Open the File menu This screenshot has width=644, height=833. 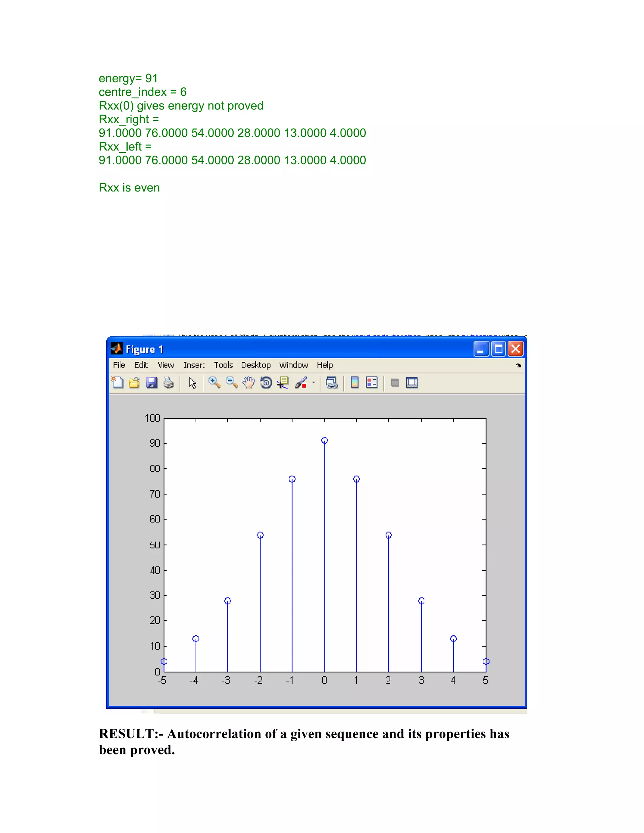pos(119,365)
